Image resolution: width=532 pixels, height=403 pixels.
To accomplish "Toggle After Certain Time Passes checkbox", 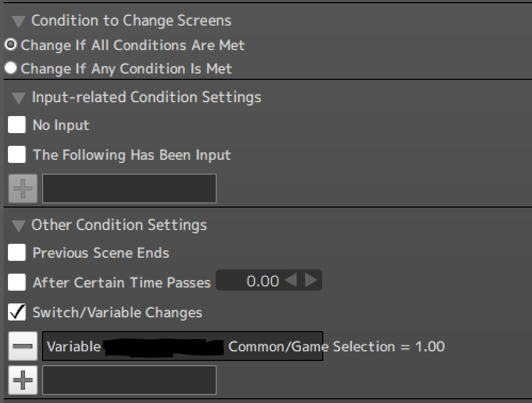I will pyautogui.click(x=17, y=282).
